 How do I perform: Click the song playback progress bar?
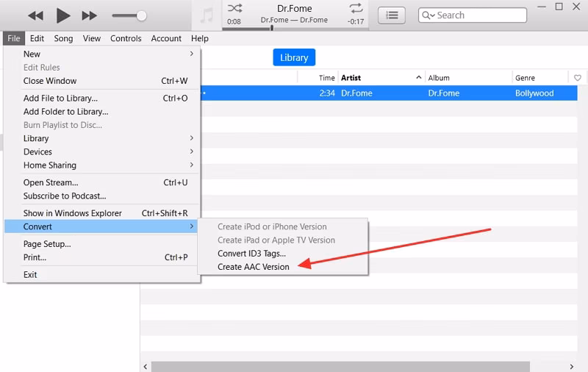point(295,29)
